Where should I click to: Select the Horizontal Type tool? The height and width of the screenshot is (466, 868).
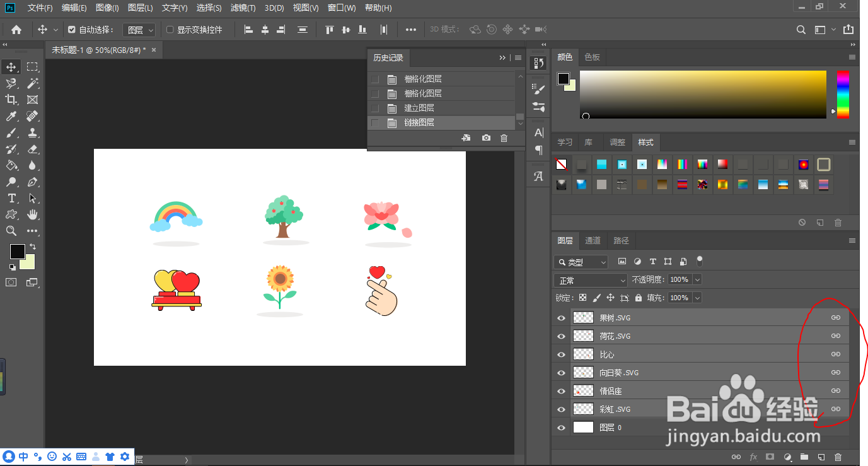(11, 199)
